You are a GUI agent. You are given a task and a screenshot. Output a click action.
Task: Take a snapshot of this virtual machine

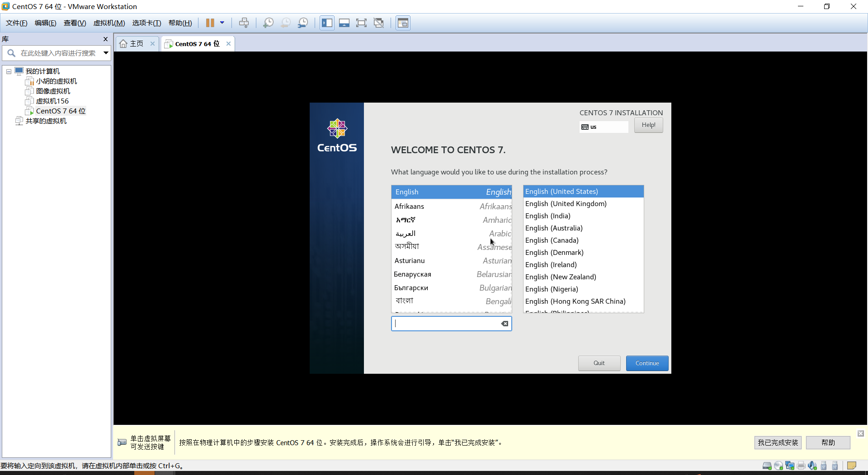click(x=269, y=23)
